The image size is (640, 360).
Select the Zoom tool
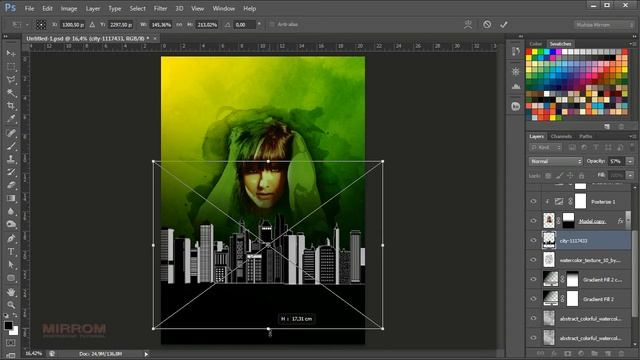11,305
